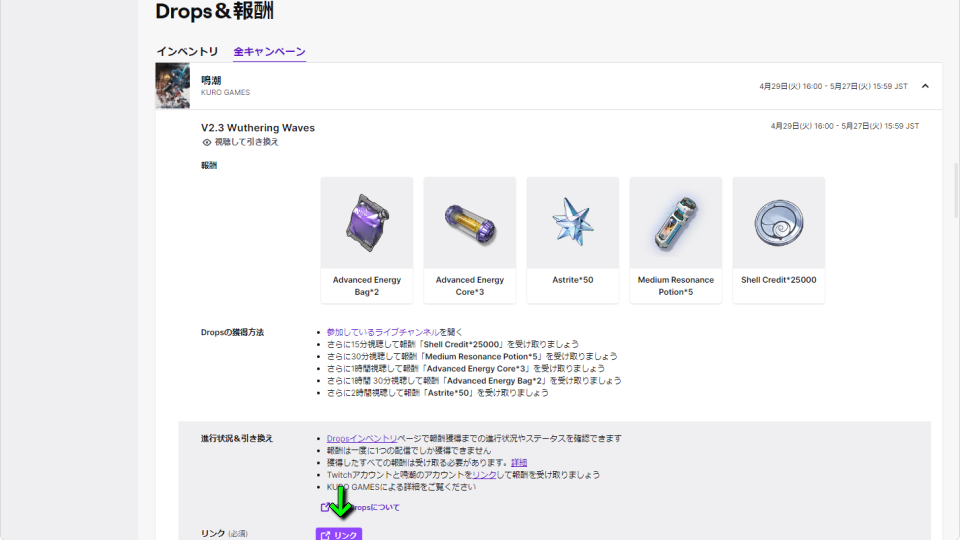Select the Shell Credit*25000 label
This screenshot has height=540, width=960.
click(x=778, y=280)
